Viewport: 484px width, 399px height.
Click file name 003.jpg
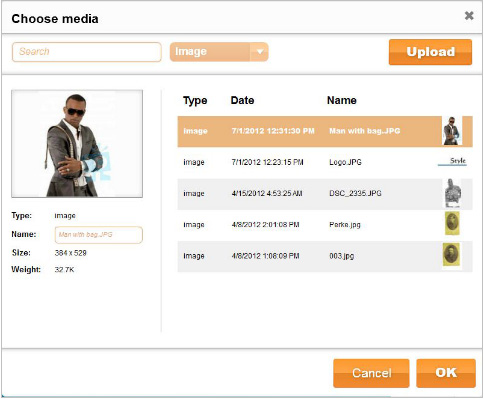[x=341, y=256]
